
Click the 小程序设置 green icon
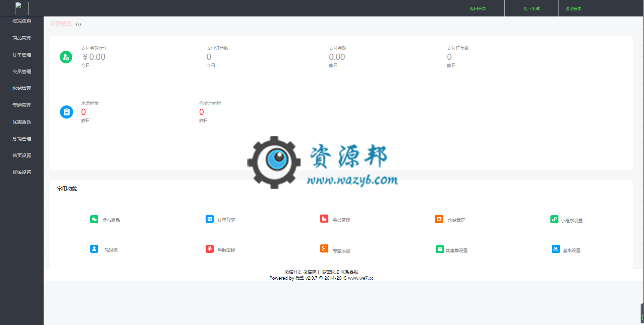tap(554, 219)
